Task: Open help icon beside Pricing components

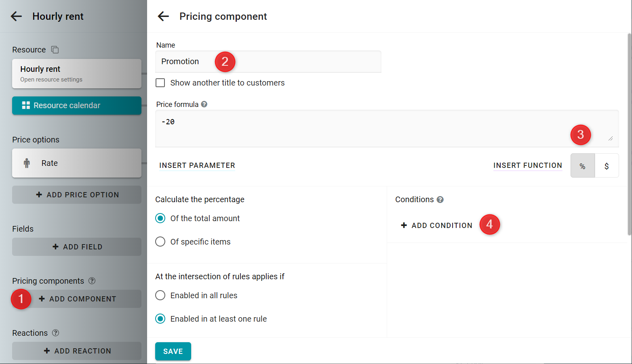Action: tap(92, 280)
